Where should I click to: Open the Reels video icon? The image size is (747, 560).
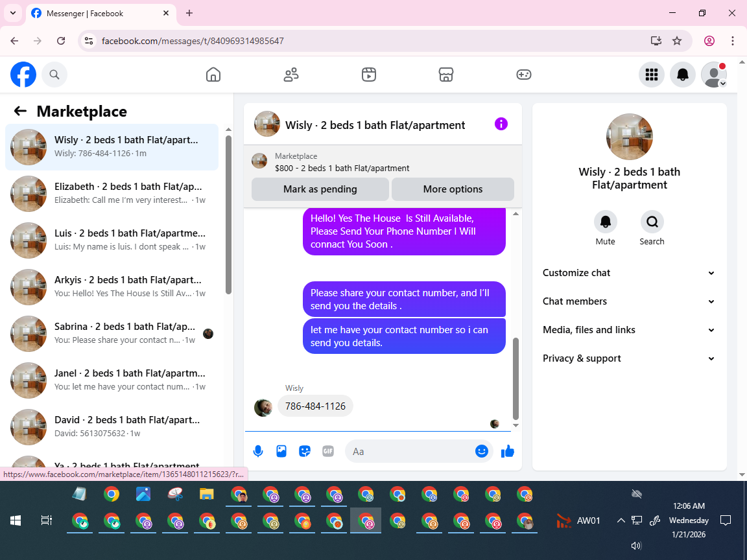(369, 75)
